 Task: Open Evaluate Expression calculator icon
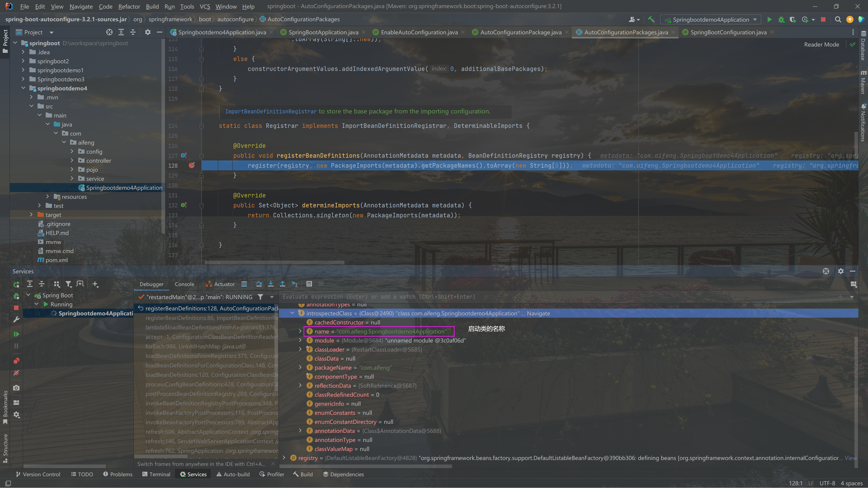(x=309, y=284)
